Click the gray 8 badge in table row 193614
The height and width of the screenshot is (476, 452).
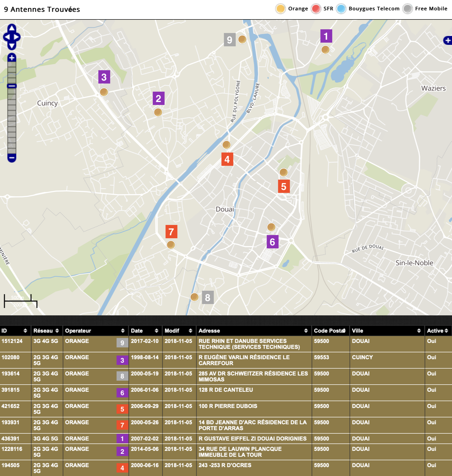pyautogui.click(x=122, y=376)
